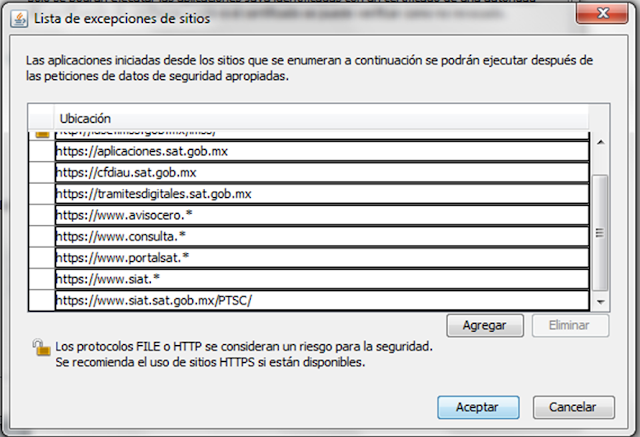Viewport: 640px width, 437px height.
Task: Dismiss dialog with Cancelar button
Action: [x=573, y=407]
